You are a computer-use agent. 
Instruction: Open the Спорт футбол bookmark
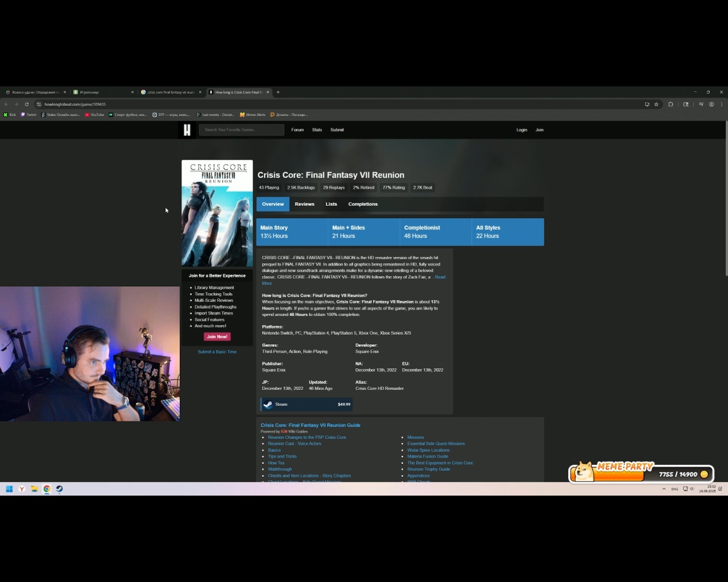point(128,115)
